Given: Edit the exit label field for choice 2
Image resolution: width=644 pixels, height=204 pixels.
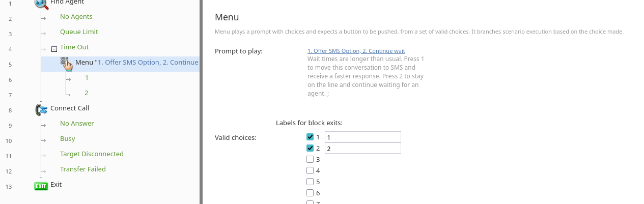Looking at the screenshot, I should (x=362, y=149).
